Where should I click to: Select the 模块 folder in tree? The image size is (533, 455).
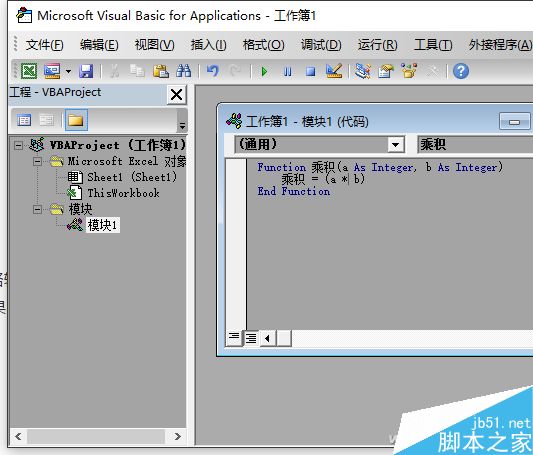(x=80, y=209)
